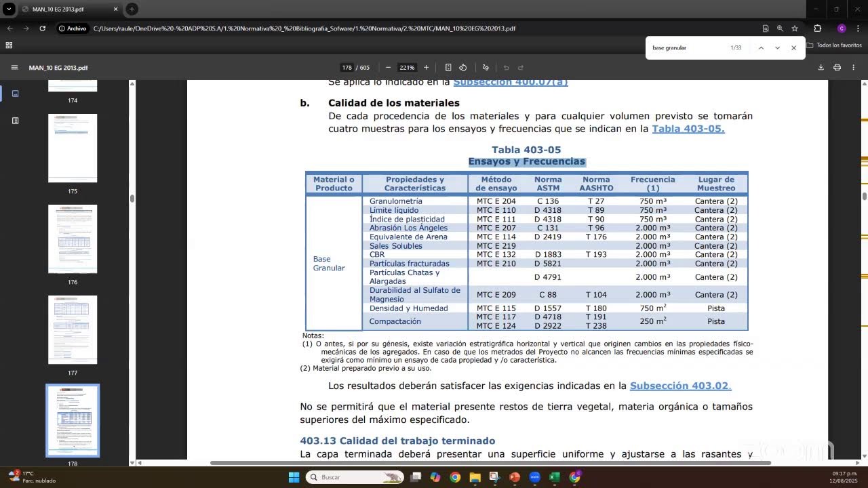Click the Archivo site info chip
The height and width of the screenshot is (488, 868).
coord(73,28)
